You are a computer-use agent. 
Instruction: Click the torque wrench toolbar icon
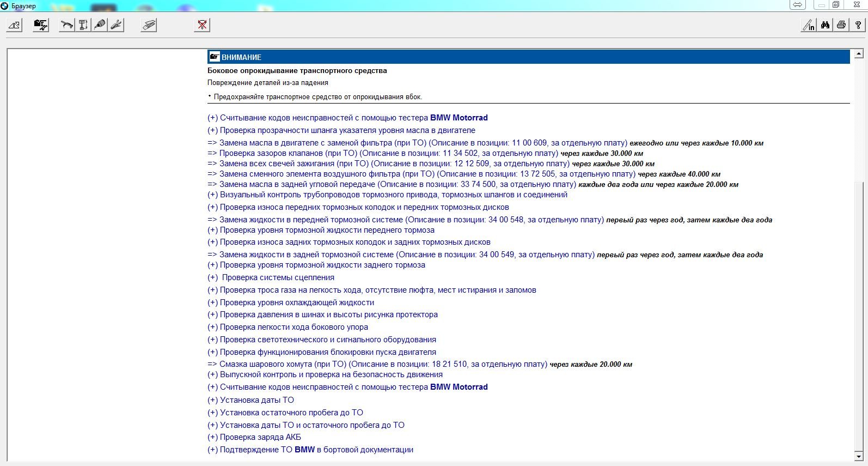66,25
